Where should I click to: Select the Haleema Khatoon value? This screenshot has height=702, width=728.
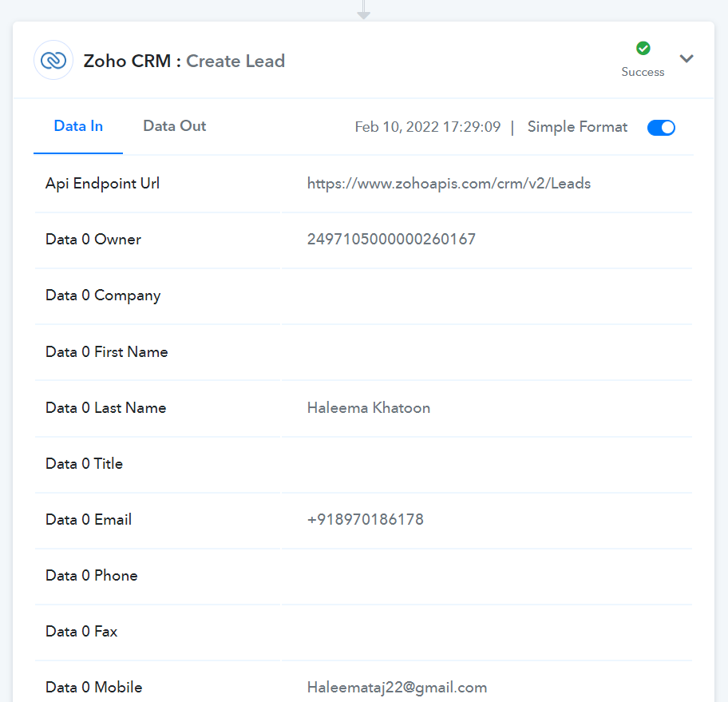click(x=369, y=408)
